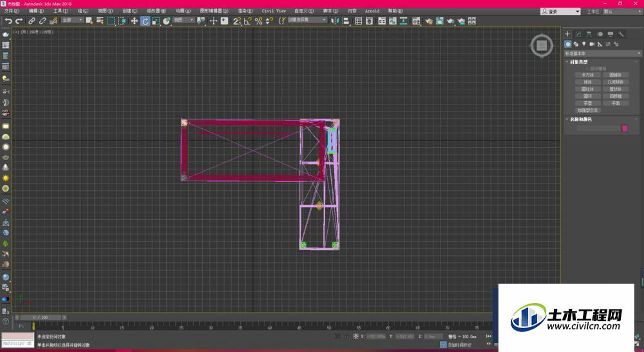Switch to the Modify command panel tab
The image size is (644, 352).
578,34
